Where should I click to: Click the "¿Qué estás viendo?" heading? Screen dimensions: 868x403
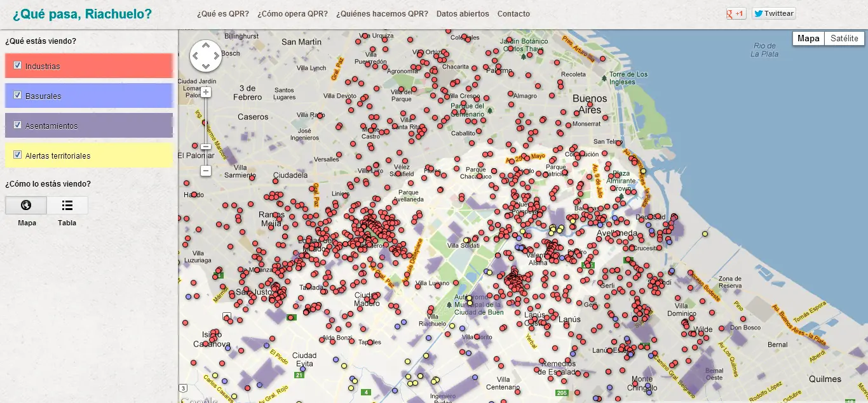41,41
